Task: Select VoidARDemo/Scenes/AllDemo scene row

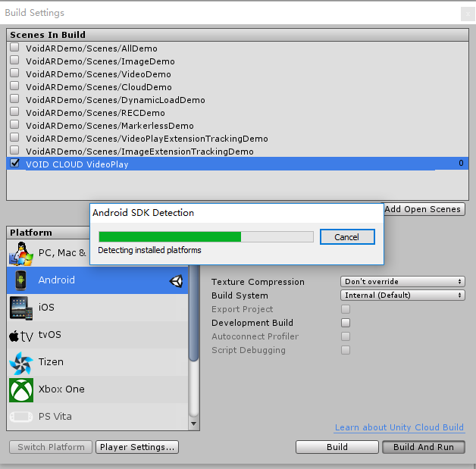Action: click(x=237, y=48)
